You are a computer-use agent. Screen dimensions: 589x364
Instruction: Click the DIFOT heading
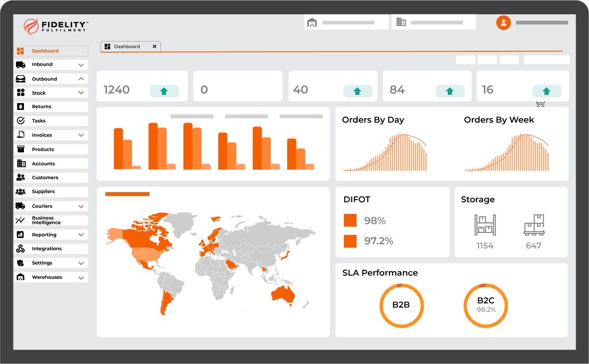pos(357,200)
